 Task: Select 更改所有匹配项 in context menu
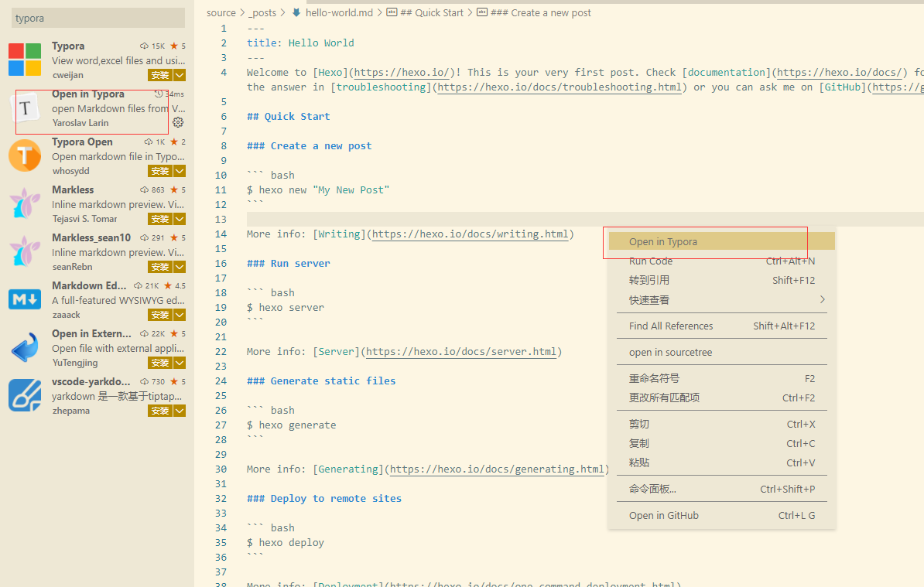click(722, 398)
